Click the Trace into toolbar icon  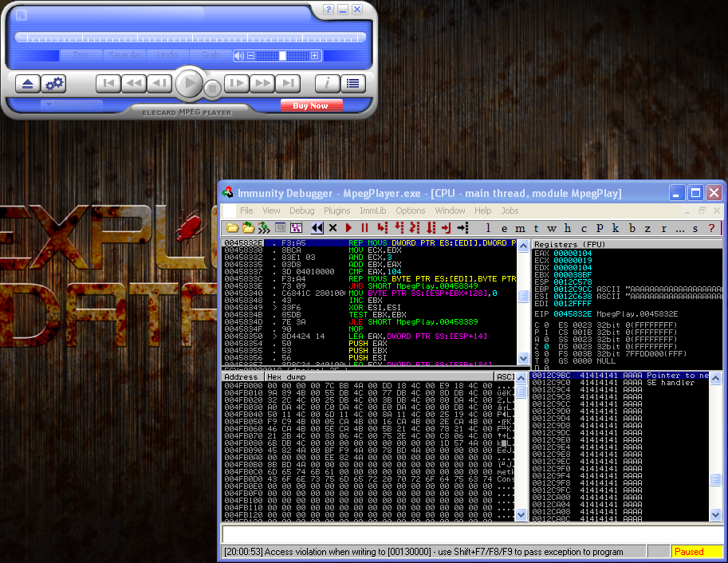click(x=415, y=227)
